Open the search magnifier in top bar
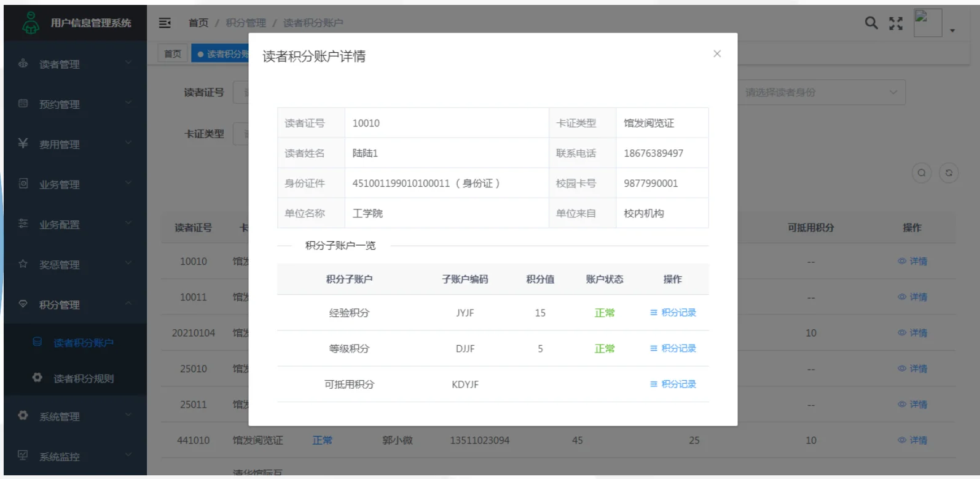 (x=871, y=23)
